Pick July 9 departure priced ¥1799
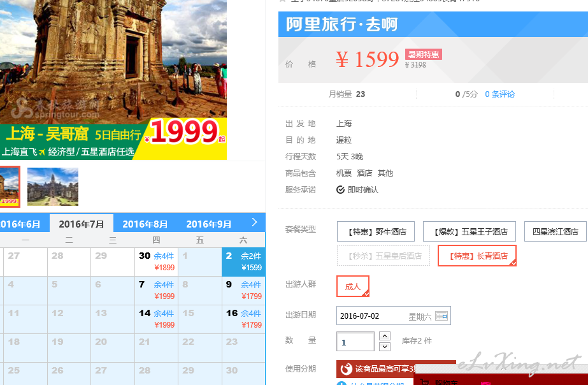Image resolution: width=588 pixels, height=385 pixels. pyautogui.click(x=244, y=291)
